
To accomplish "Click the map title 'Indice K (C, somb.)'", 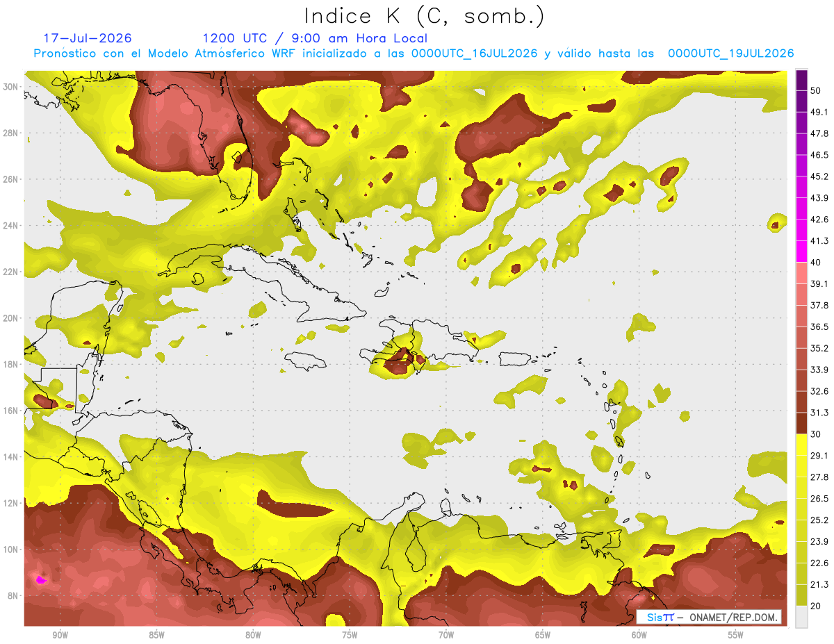I will 424,16.
